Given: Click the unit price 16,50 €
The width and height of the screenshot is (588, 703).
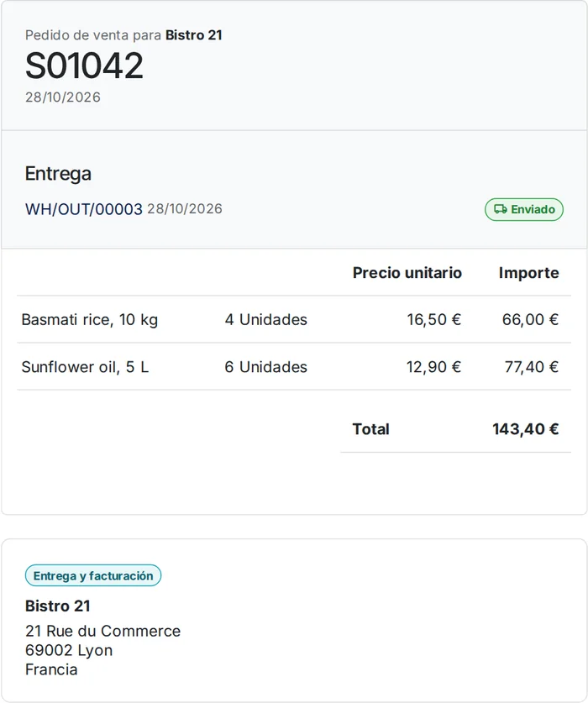Looking at the screenshot, I should (433, 320).
